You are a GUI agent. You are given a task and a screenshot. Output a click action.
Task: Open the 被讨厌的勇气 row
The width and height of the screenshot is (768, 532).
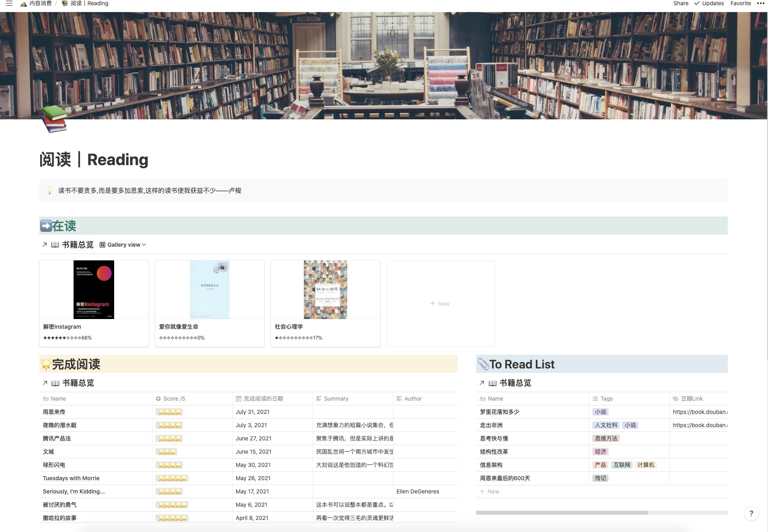[x=59, y=505]
